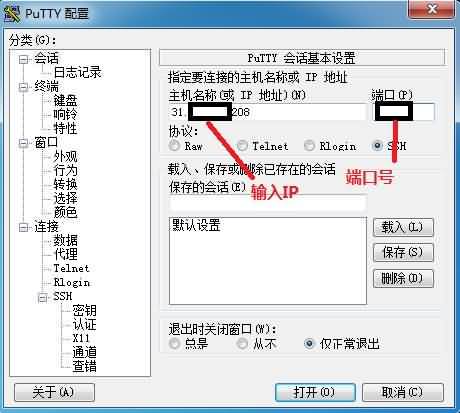Collapse the SSH tree node
The width and height of the screenshot is (460, 413).
point(43,297)
